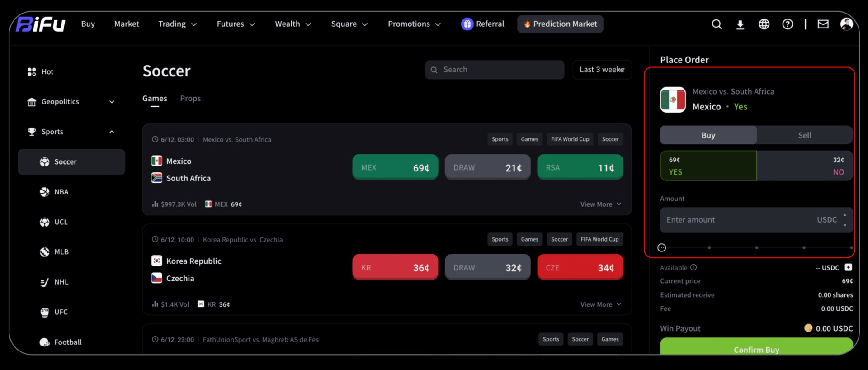The height and width of the screenshot is (370, 868).
Task: Collapse the Sports chevron
Action: pos(112,132)
